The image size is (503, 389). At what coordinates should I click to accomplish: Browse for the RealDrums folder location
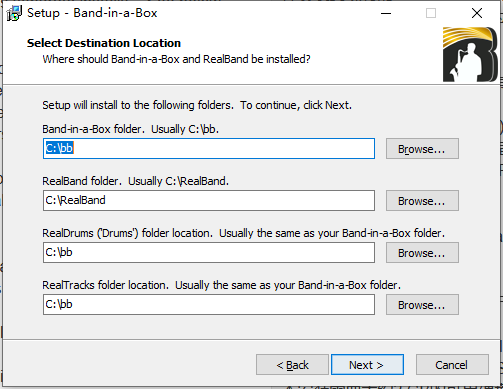click(x=422, y=253)
